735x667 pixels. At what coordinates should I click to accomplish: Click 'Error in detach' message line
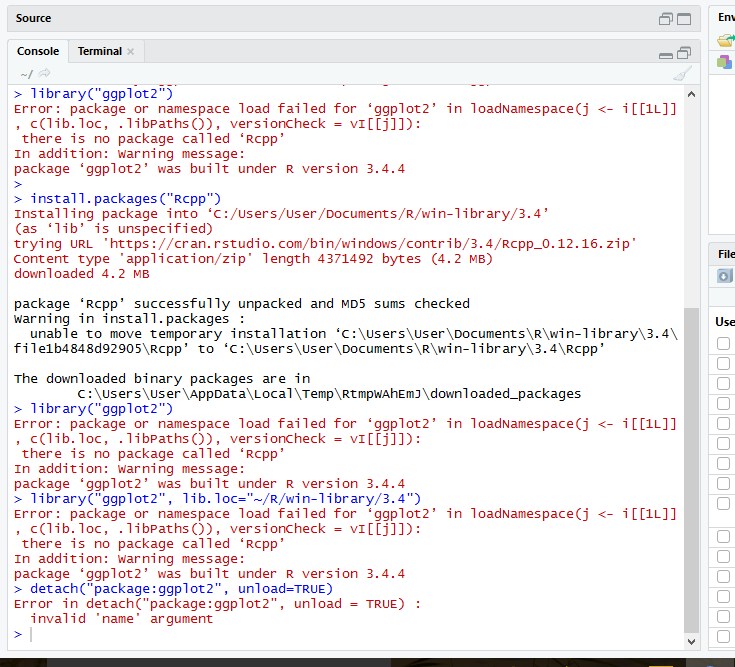tap(217, 604)
